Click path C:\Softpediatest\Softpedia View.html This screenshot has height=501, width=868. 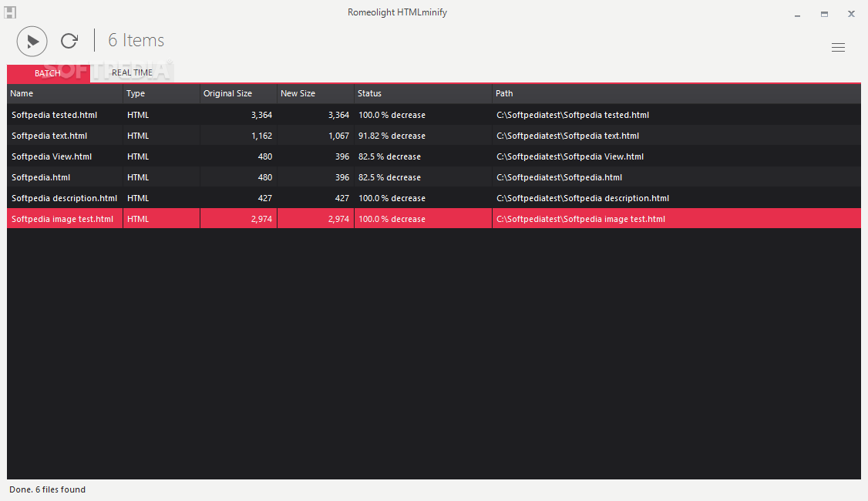coord(570,156)
